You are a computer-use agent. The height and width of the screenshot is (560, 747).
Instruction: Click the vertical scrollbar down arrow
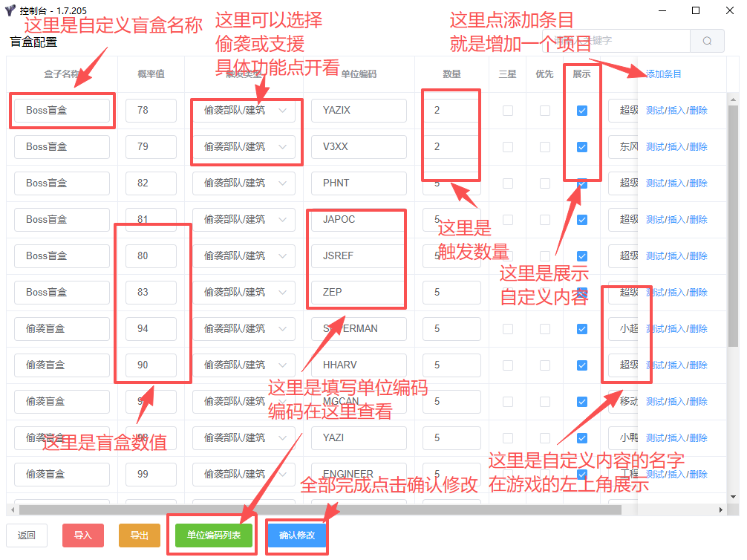pyautogui.click(x=733, y=496)
